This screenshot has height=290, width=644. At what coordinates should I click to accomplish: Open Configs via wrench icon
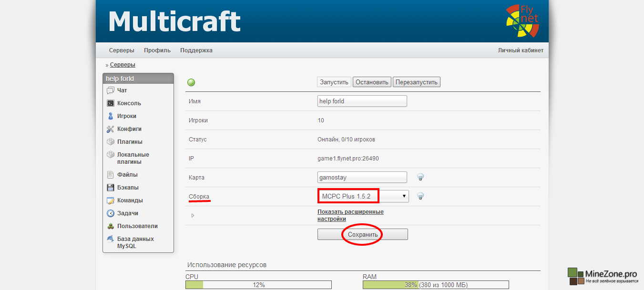point(111,129)
